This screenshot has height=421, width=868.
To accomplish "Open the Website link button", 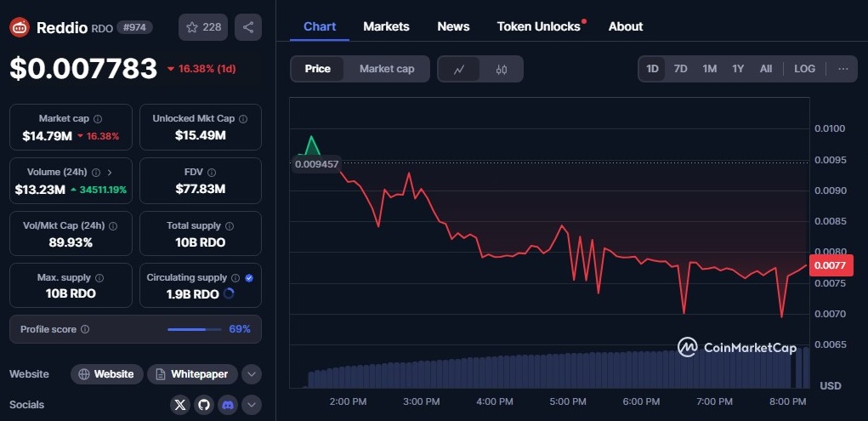I will pyautogui.click(x=107, y=374).
